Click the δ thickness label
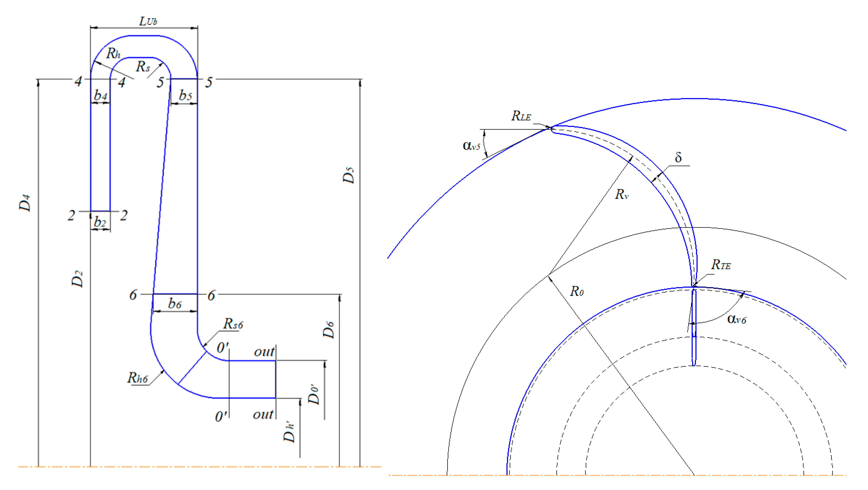Screen dimensions: 868x490 point(678,158)
